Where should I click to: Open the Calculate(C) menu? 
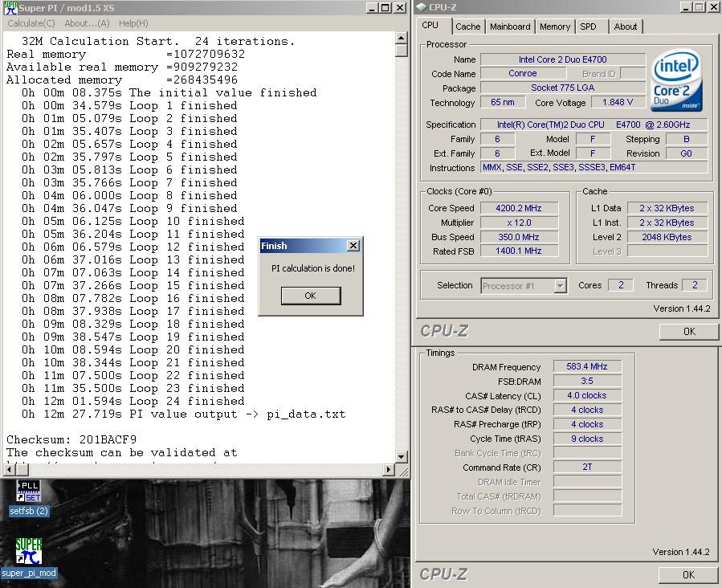[x=31, y=23]
